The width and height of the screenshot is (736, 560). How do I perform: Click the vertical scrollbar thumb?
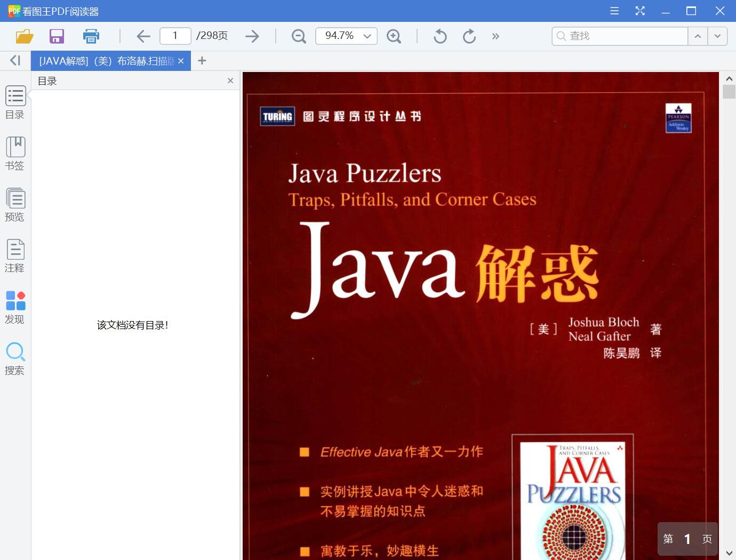[729, 91]
